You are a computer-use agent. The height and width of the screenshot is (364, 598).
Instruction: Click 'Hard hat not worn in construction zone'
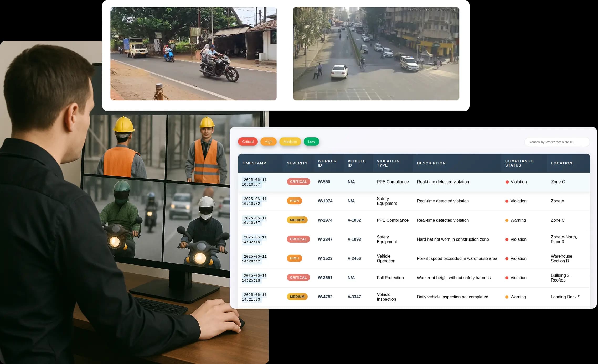tap(453, 239)
